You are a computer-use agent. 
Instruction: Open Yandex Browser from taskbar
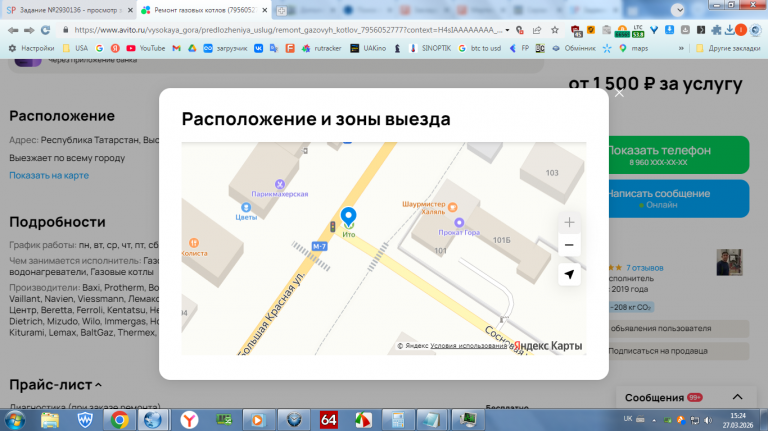coord(189,420)
